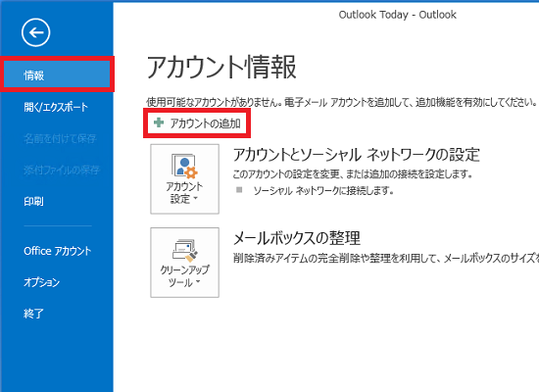
Task: Click the アカウント情報 page heading
Action: point(221,67)
